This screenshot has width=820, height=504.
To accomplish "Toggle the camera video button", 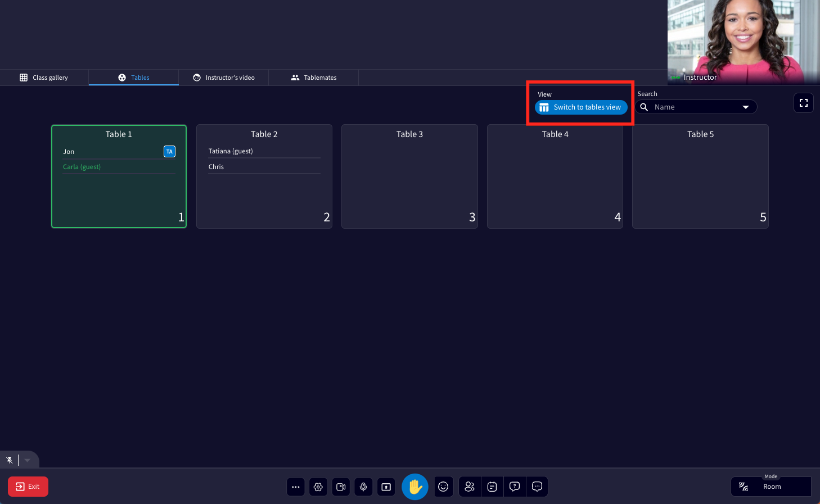I will [341, 487].
